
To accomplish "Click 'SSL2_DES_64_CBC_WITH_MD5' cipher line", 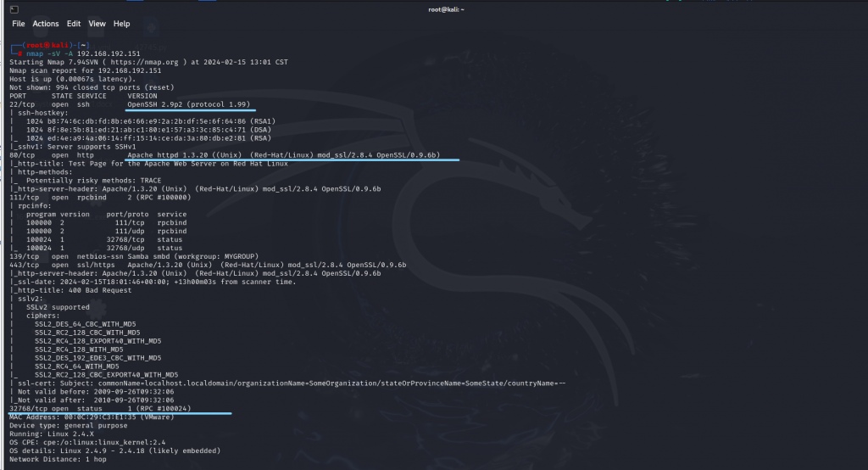I will (86, 324).
